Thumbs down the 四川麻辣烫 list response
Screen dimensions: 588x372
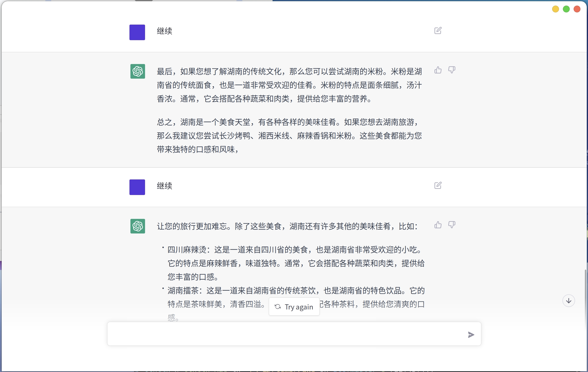click(x=451, y=225)
